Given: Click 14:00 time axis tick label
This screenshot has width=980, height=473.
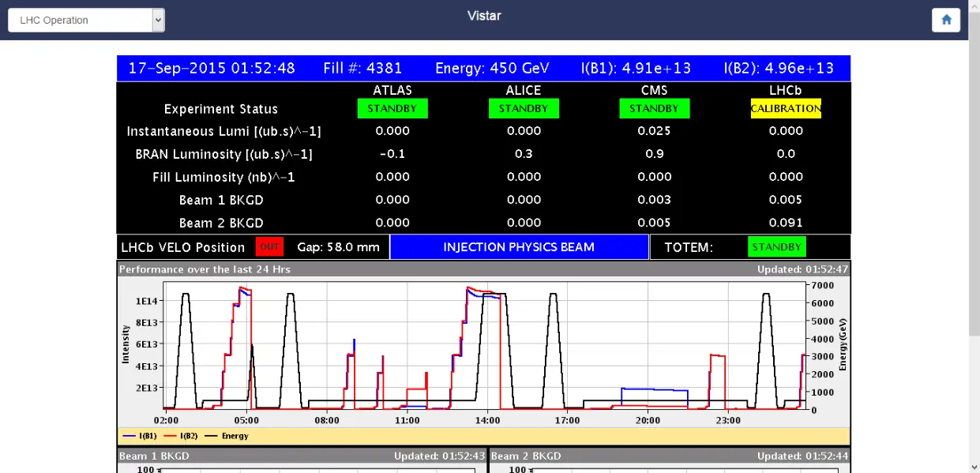Looking at the screenshot, I should coord(487,420).
